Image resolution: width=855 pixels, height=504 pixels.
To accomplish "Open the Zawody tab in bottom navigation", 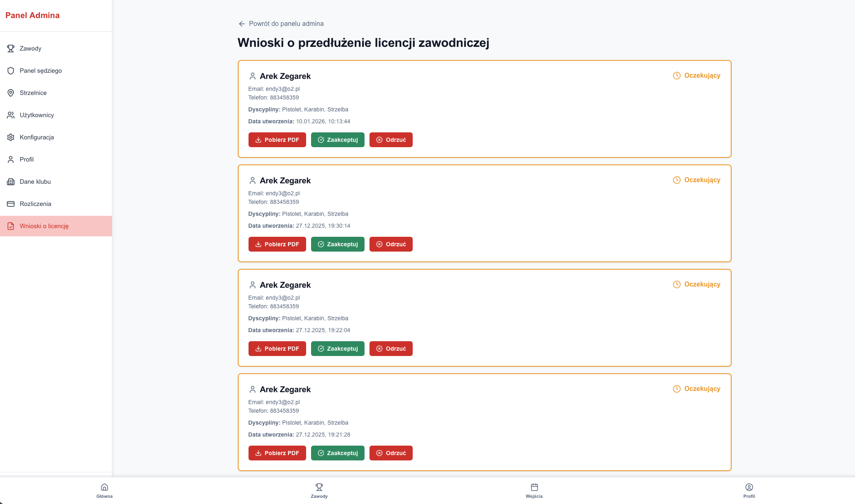I will click(319, 490).
